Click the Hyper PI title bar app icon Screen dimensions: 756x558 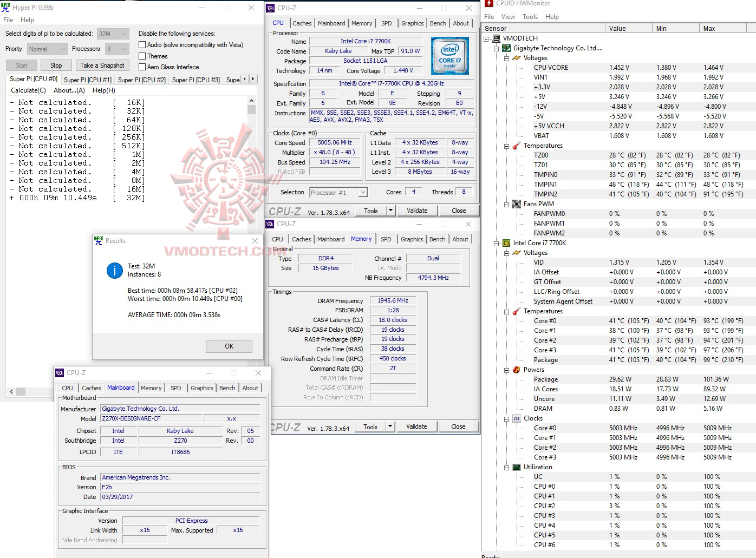click(x=6, y=8)
